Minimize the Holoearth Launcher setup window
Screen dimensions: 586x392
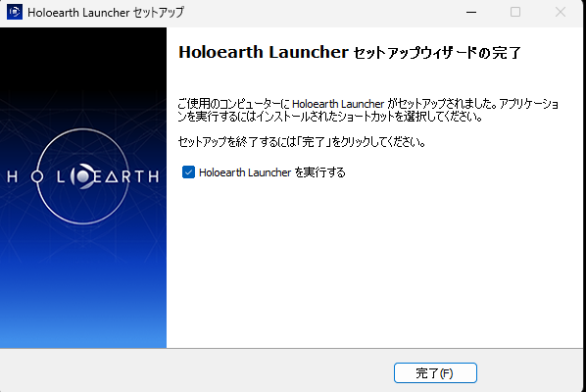[471, 12]
